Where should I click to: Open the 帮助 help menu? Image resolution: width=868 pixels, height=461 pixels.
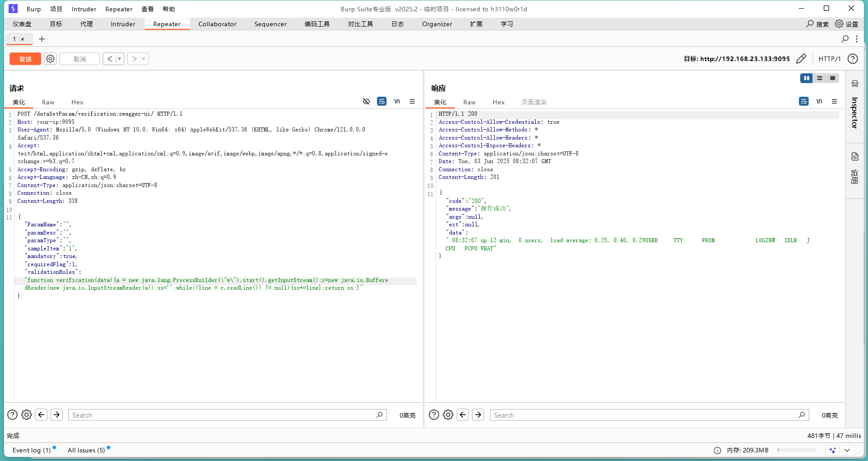[x=169, y=9]
